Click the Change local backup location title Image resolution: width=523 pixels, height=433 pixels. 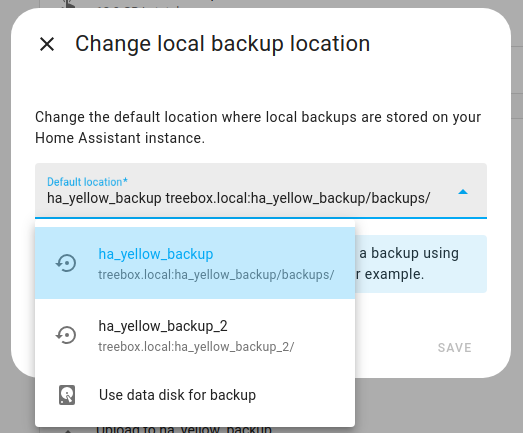222,44
